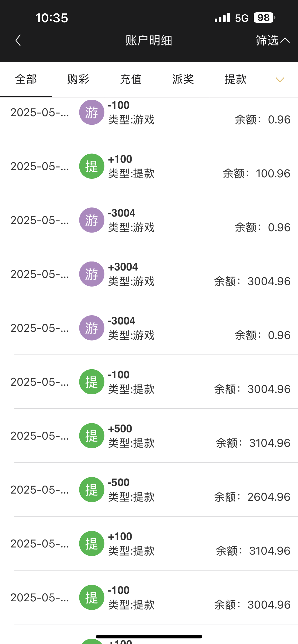The image size is (298, 644).
Task: Tap purple game icon for +3004 entry
Action: (x=92, y=274)
